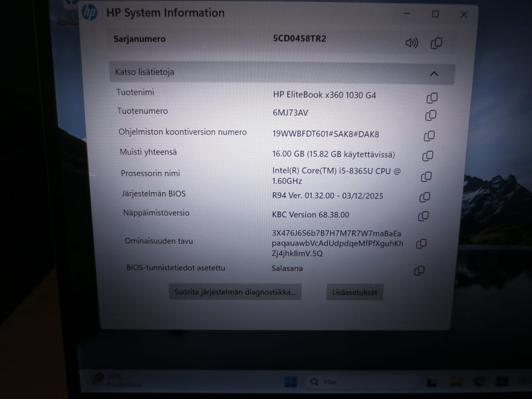
Task: Click the HP System Information window title
Action: pyautogui.click(x=166, y=13)
